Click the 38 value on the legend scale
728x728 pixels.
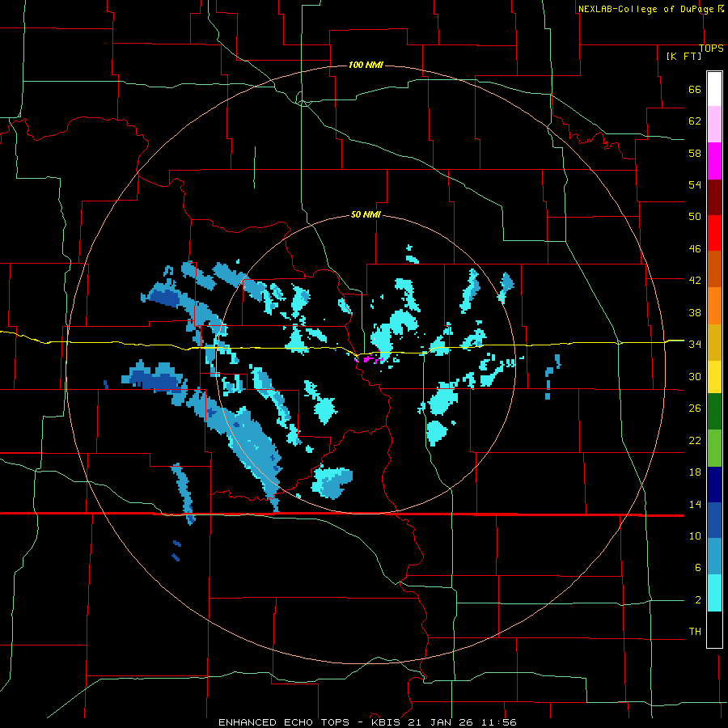coord(695,313)
